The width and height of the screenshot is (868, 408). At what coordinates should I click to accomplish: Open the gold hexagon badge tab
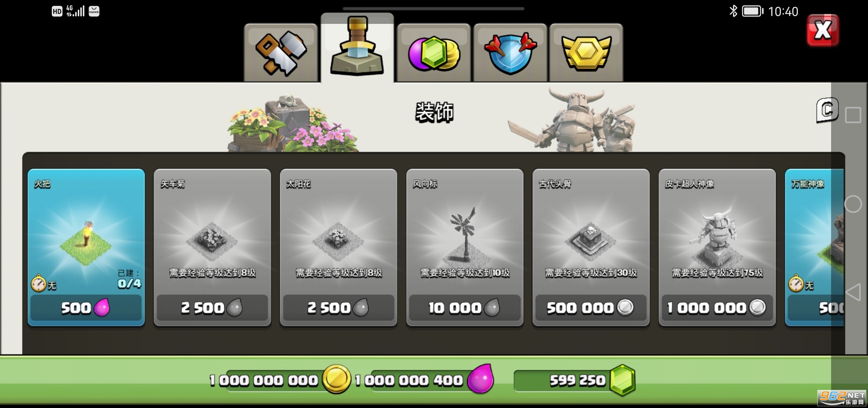pyautogui.click(x=586, y=53)
